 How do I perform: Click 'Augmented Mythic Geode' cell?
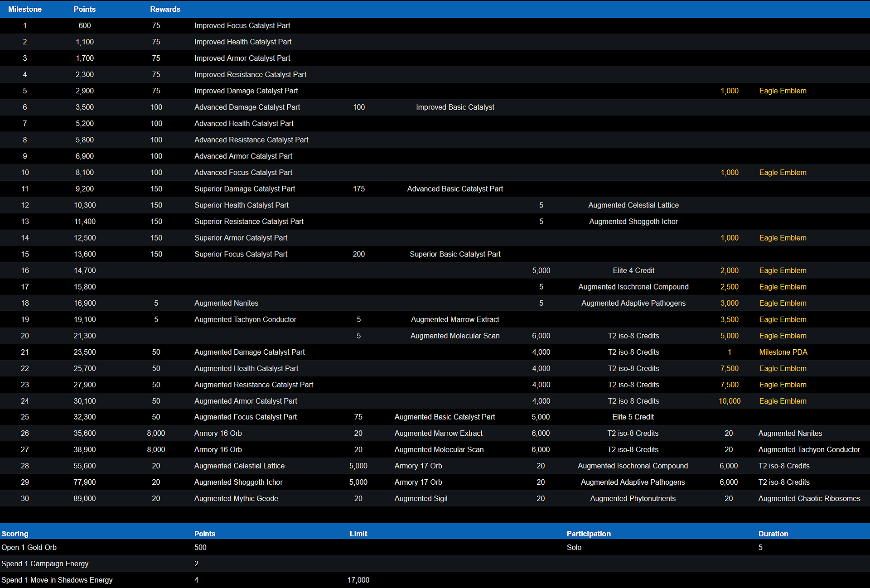(x=236, y=498)
